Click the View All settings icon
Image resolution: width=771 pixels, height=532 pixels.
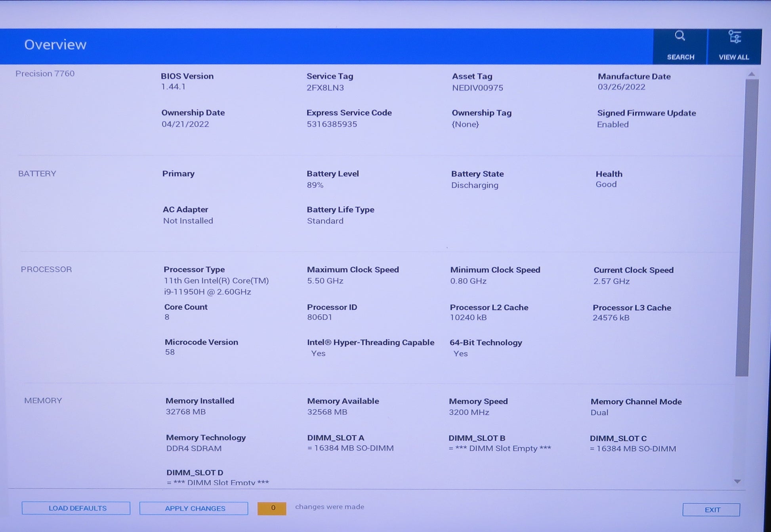734,37
